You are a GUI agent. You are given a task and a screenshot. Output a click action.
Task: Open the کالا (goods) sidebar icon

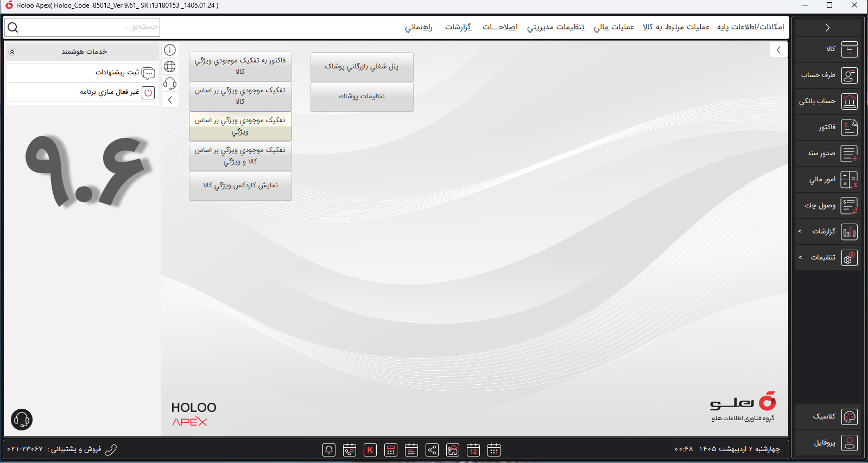click(x=849, y=49)
